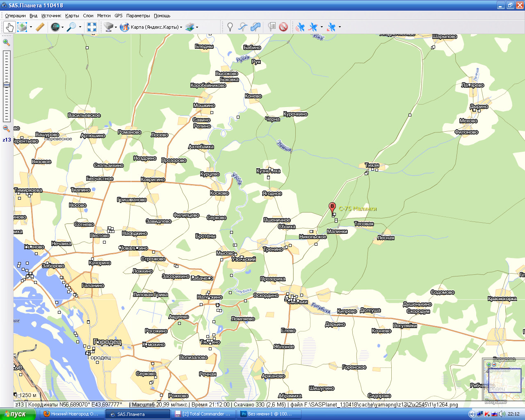Expand dropdown arrow next to layers icon

[197, 27]
